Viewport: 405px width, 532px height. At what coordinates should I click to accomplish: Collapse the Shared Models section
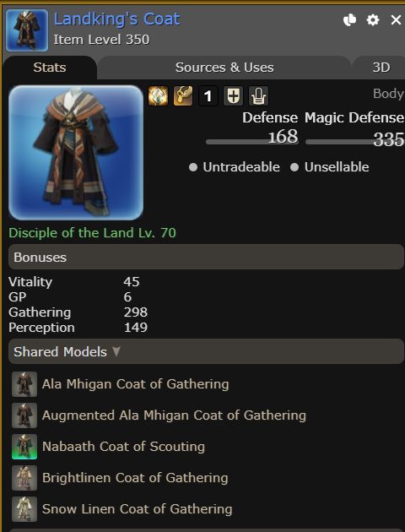[x=206, y=351]
